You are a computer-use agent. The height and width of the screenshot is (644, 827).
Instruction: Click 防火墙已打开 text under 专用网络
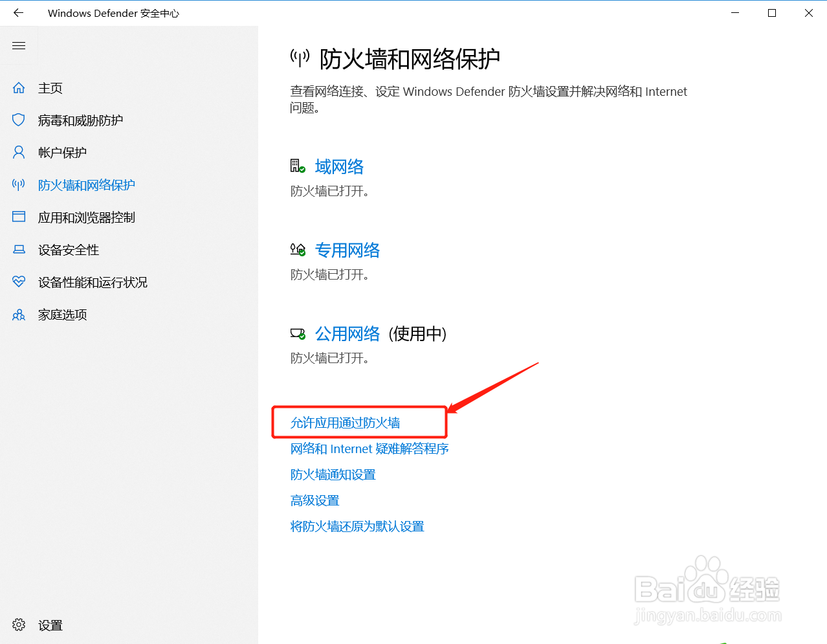coord(329,275)
